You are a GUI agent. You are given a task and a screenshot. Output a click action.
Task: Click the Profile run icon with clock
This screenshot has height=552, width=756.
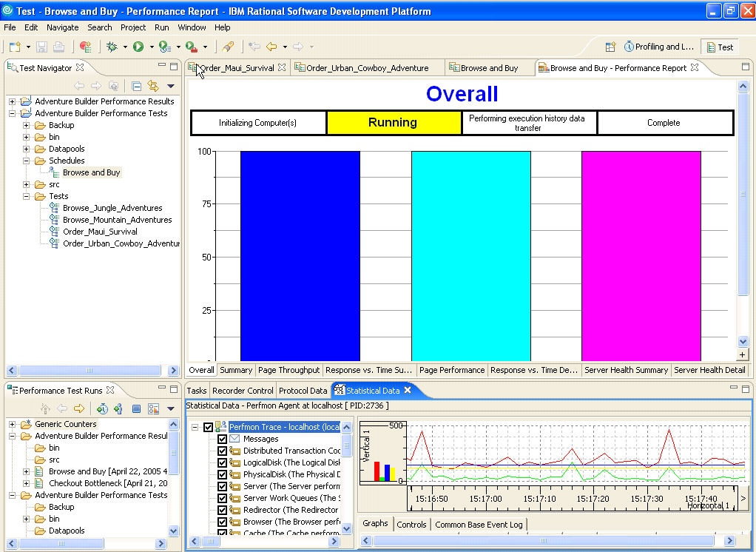coord(165,47)
